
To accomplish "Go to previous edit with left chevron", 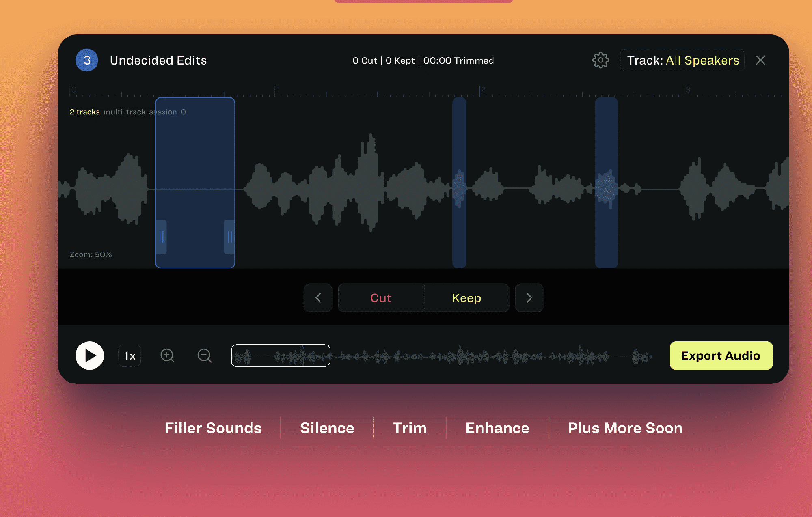I will point(318,298).
